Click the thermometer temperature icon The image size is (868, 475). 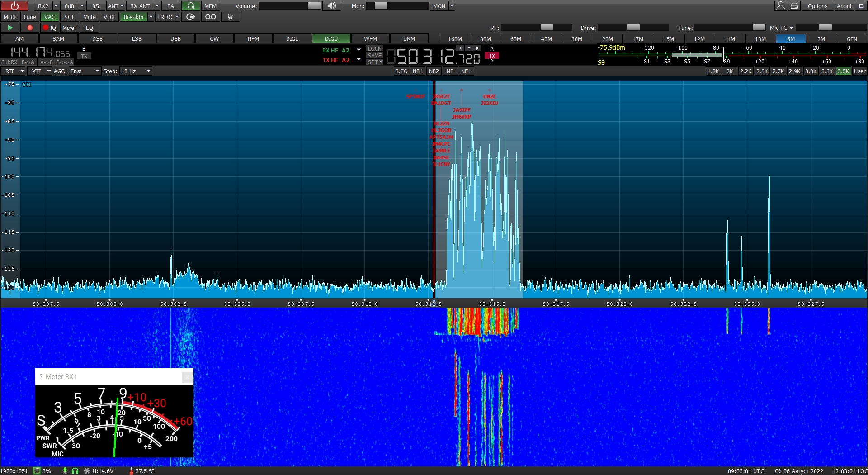pyautogui.click(x=131, y=471)
